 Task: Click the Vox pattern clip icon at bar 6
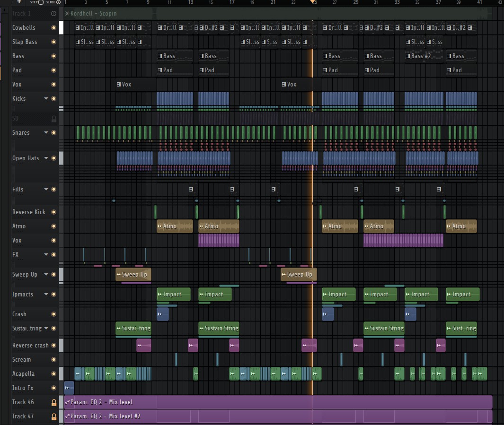(119, 85)
